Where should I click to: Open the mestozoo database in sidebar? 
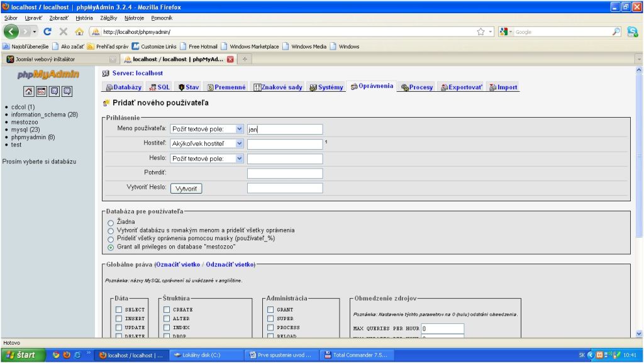coord(25,122)
